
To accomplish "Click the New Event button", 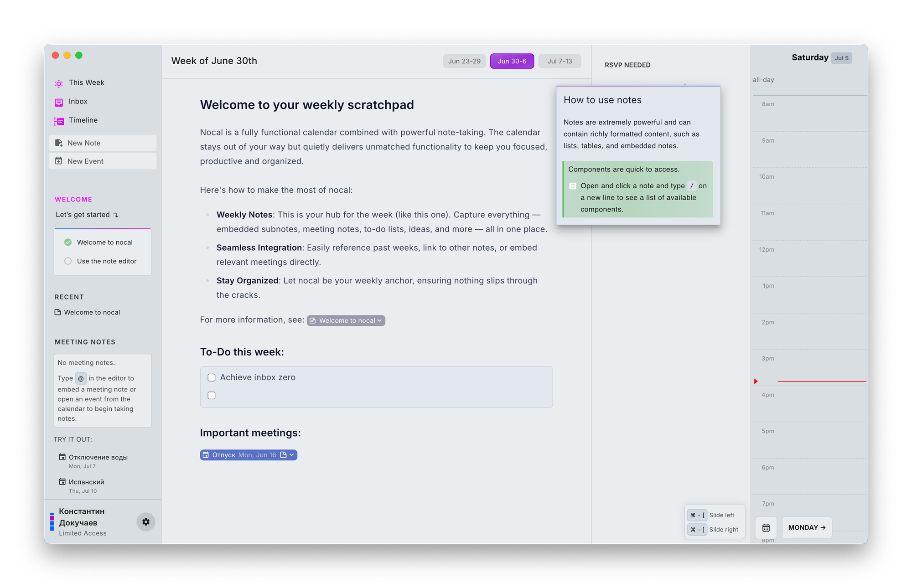I will (x=103, y=161).
